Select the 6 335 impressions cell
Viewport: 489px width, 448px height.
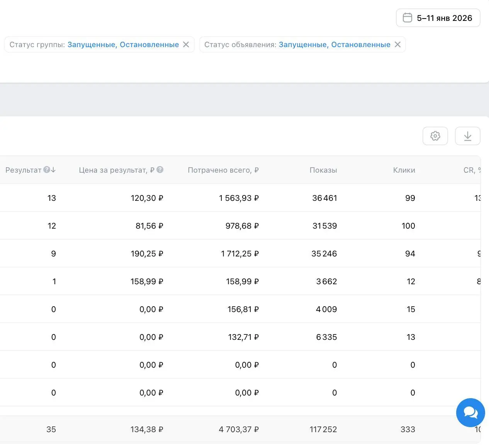click(326, 337)
